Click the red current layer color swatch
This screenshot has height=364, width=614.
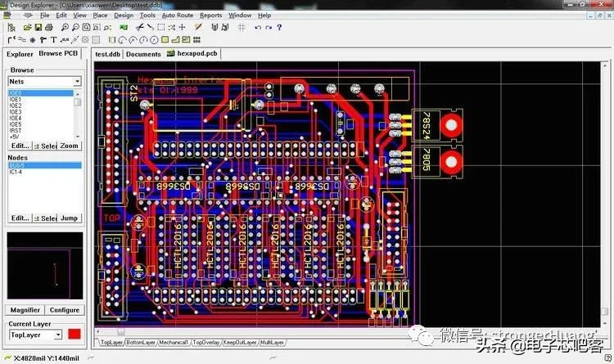tap(74, 335)
